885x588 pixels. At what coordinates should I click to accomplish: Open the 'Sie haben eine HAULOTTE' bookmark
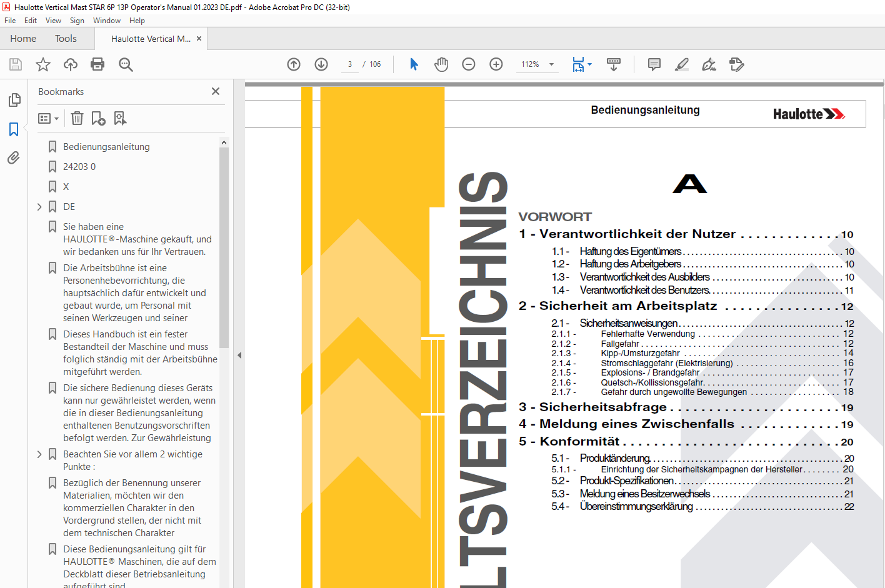pos(137,239)
